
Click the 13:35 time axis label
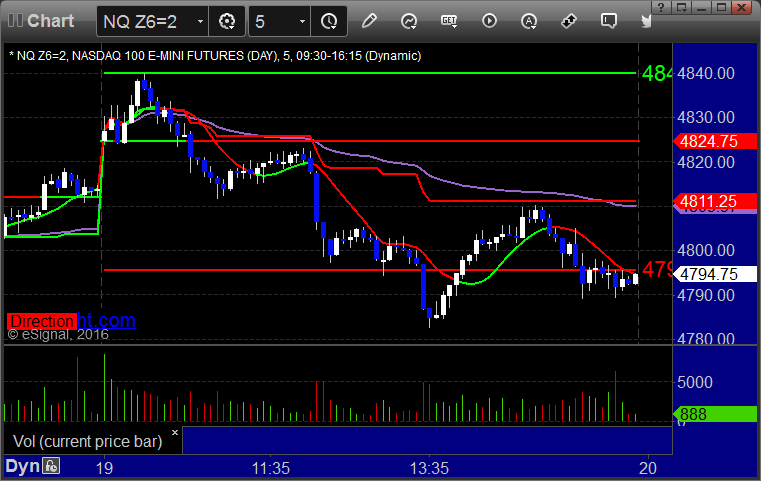tap(429, 468)
